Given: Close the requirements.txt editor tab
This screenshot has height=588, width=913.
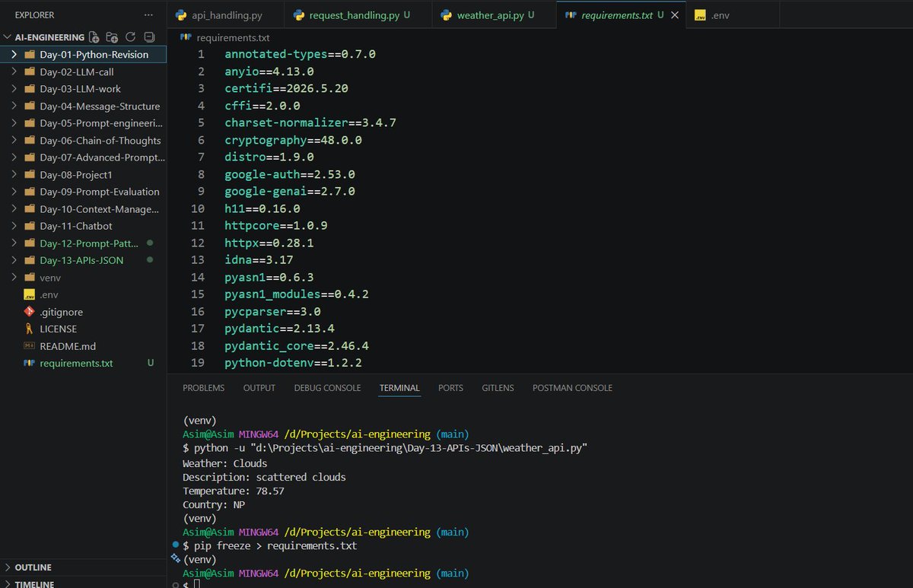Looking at the screenshot, I should click(x=674, y=15).
